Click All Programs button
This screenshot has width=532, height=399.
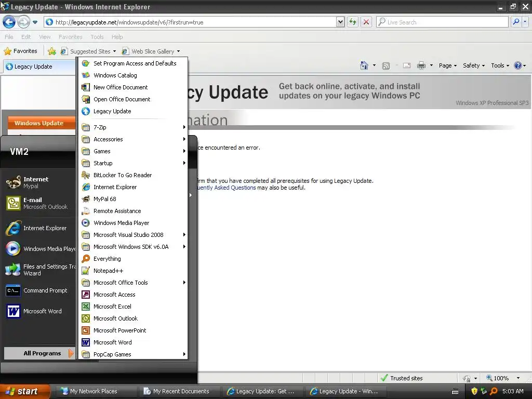39,353
